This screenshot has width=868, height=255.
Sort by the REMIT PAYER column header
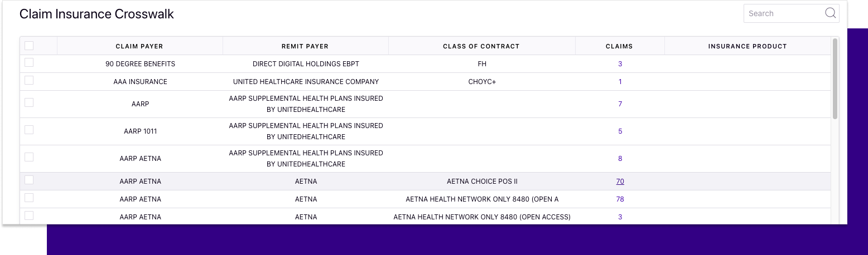(305, 46)
